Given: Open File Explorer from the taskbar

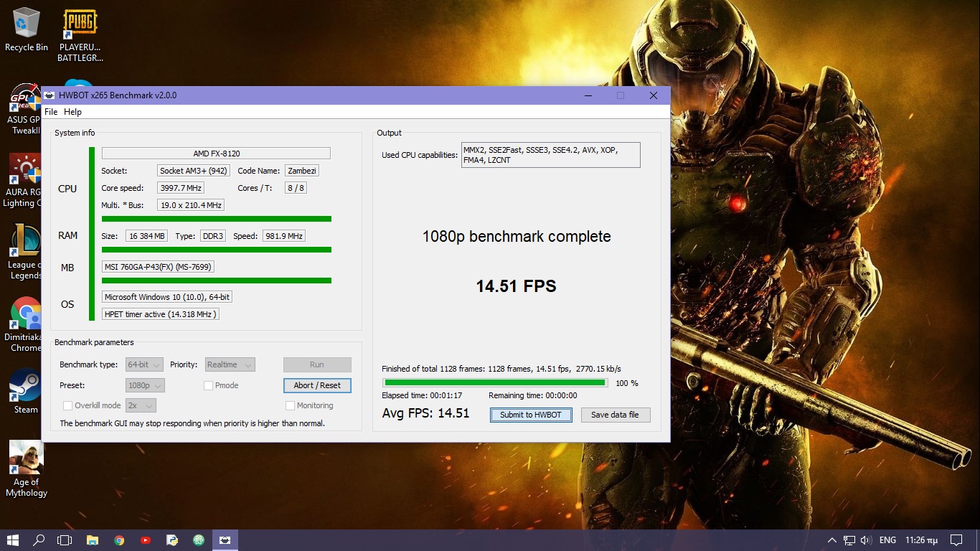Looking at the screenshot, I should (x=92, y=540).
